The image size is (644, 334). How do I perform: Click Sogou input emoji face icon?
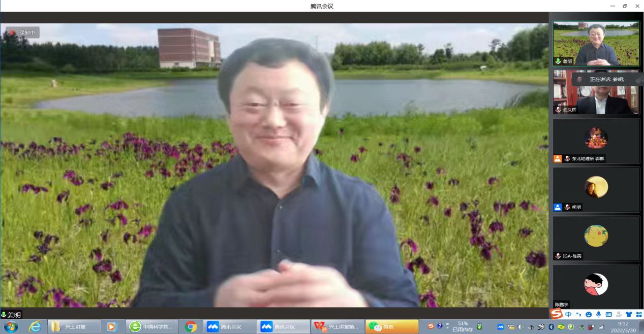click(x=588, y=314)
